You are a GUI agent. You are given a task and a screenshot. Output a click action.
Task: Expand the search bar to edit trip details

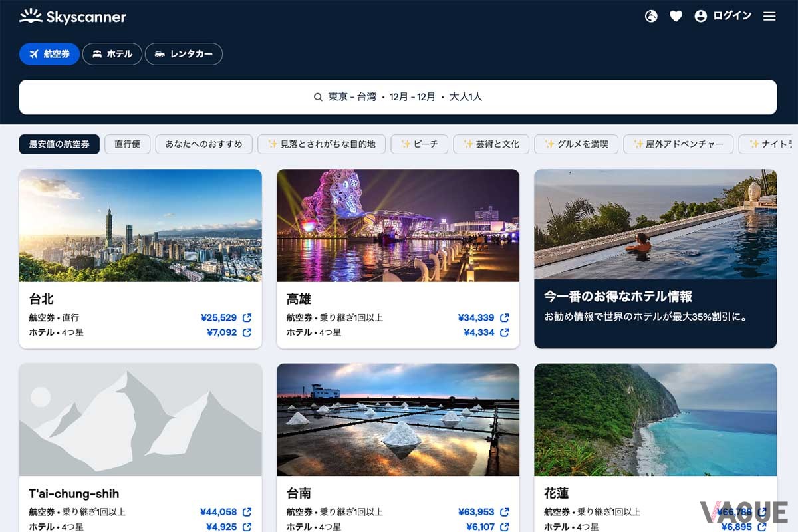point(399,97)
